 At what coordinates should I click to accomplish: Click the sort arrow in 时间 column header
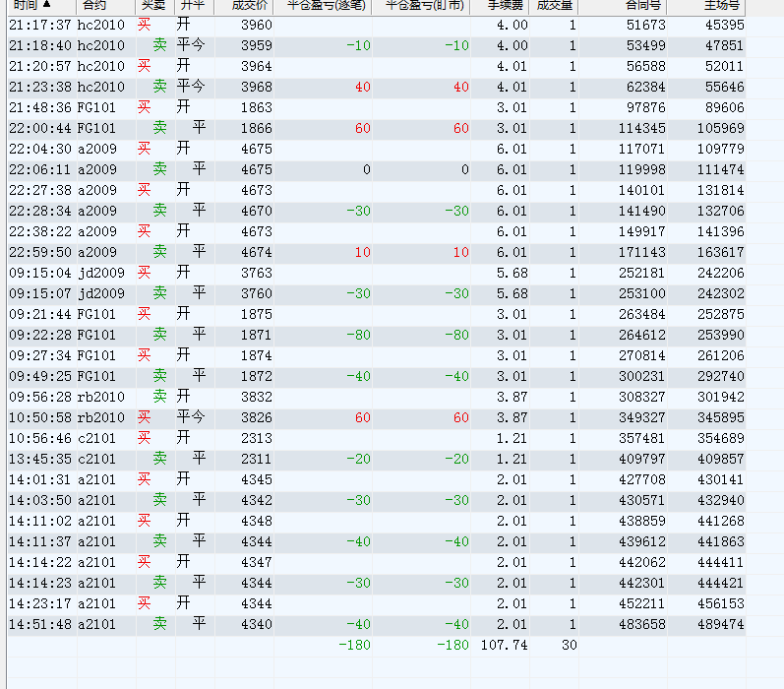point(46,5)
